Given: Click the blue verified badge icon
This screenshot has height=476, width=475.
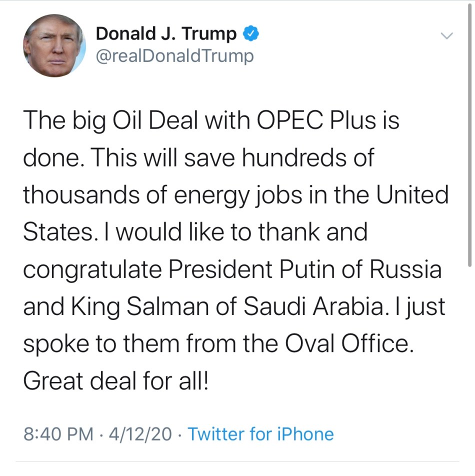Looking at the screenshot, I should pos(250,34).
